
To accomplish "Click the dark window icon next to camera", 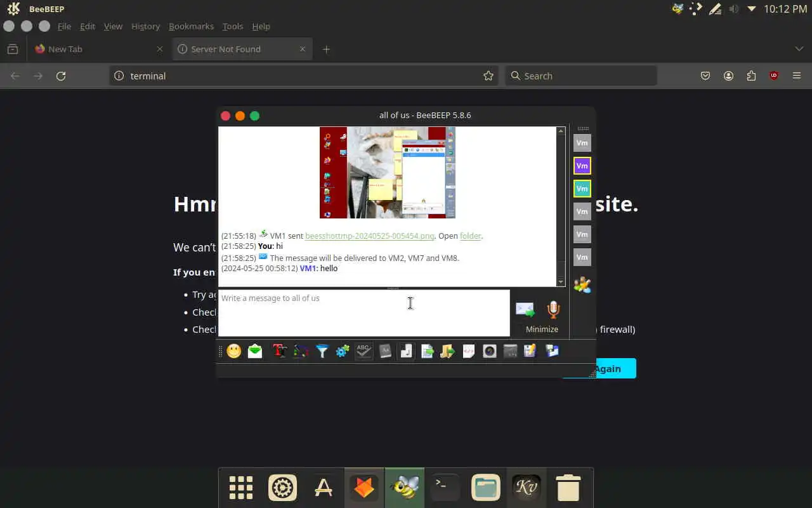I will [x=511, y=351].
